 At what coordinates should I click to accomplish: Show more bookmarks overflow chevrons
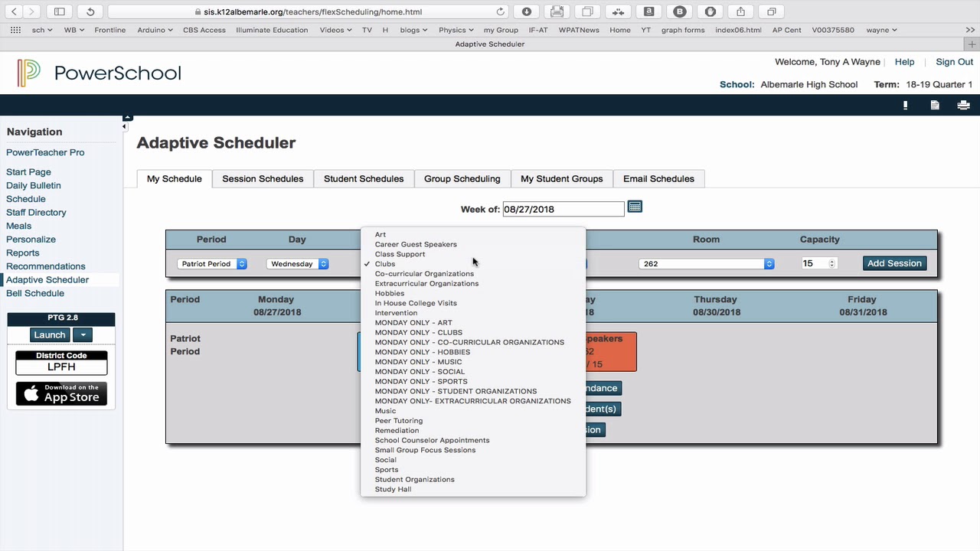pyautogui.click(x=970, y=30)
